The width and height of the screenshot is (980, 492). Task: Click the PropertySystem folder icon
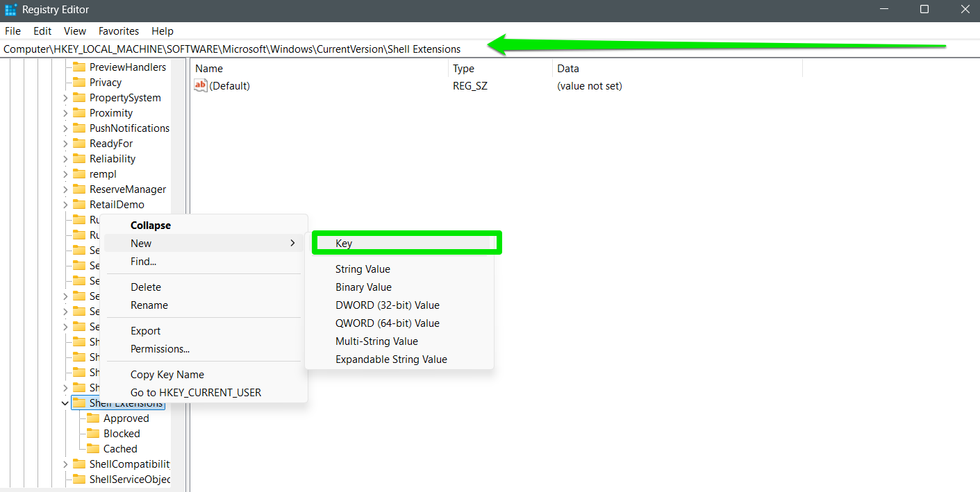[79, 98]
